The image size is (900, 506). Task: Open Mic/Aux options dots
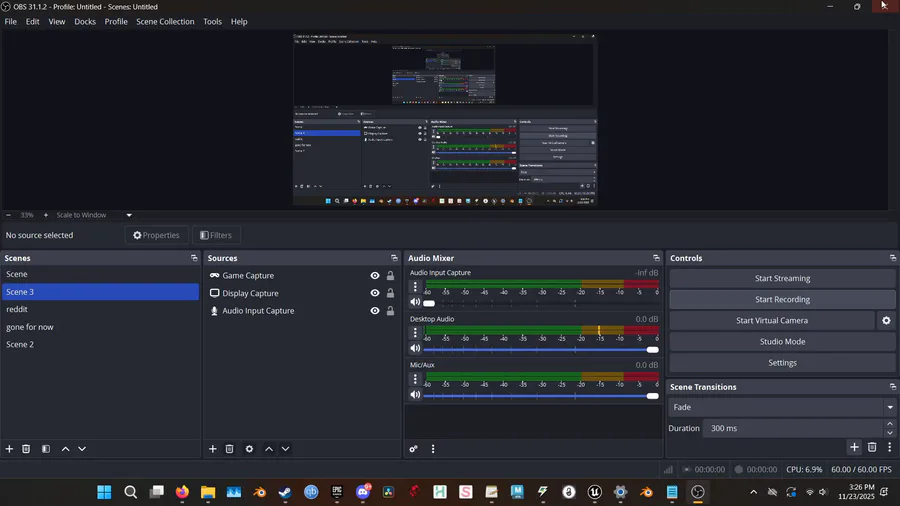point(415,378)
